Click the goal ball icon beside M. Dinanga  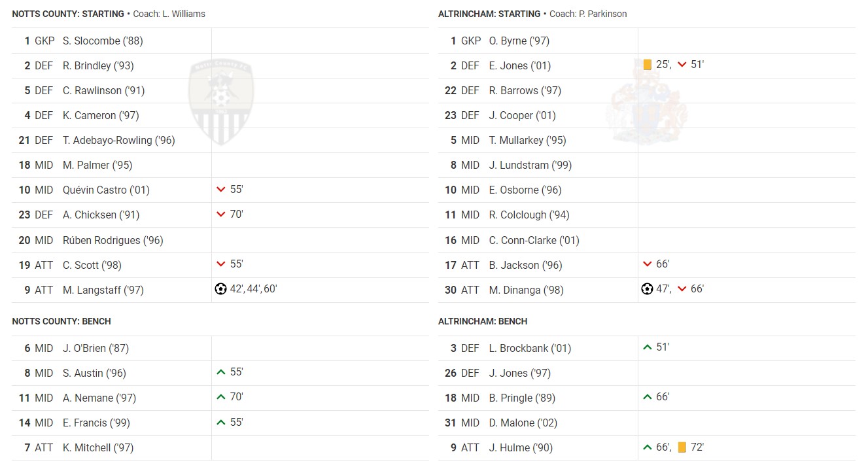(x=647, y=288)
